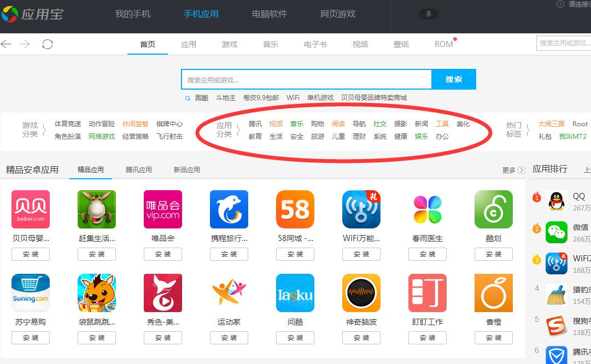Viewport: 591px width, 364px height.
Task: Click the 斗地主 hot search keyword
Action: click(226, 98)
